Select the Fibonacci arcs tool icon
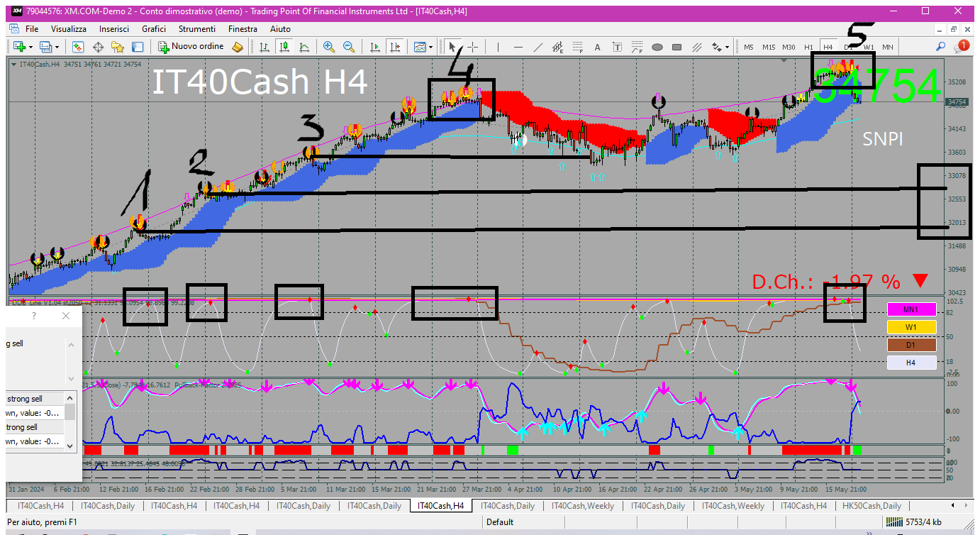980x535 pixels. [637, 47]
